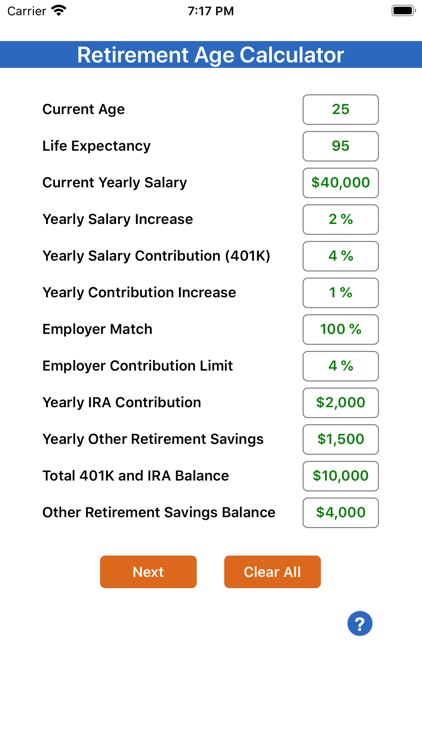Edit Other Retirement Savings Balance $4,000 field

(x=341, y=513)
